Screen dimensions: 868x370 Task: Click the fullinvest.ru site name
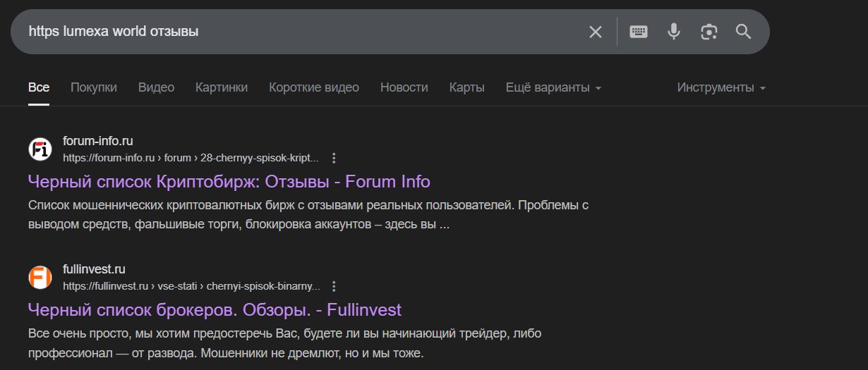coord(94,269)
